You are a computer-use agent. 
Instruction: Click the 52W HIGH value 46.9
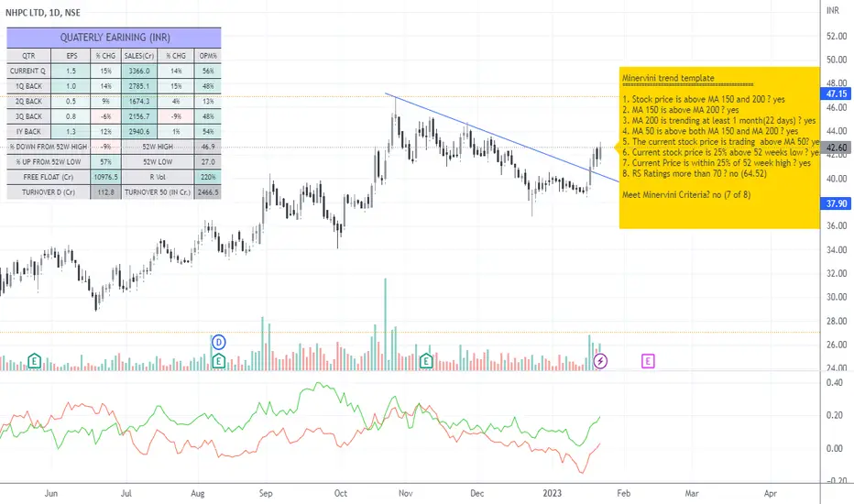click(x=207, y=147)
